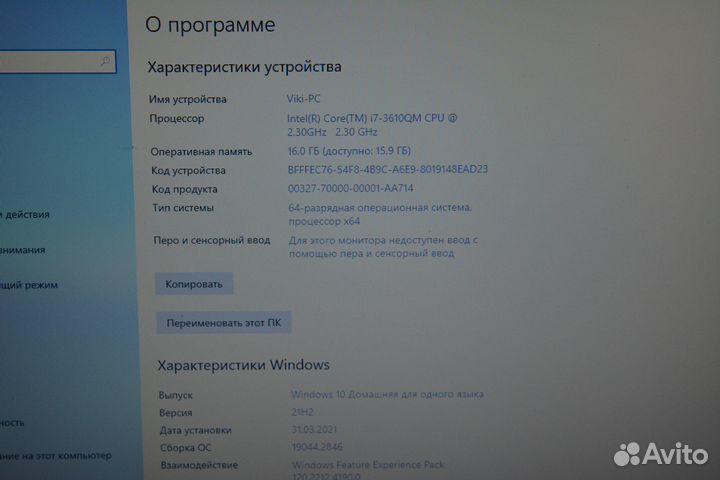Select device ID BFFFEC76-54F8-4B9C value
Image resolution: width=720 pixels, height=480 pixels.
pyautogui.click(x=388, y=169)
